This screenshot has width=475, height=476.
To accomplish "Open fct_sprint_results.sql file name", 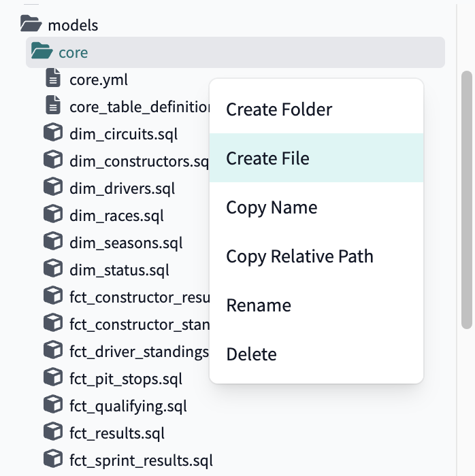I will (x=142, y=460).
